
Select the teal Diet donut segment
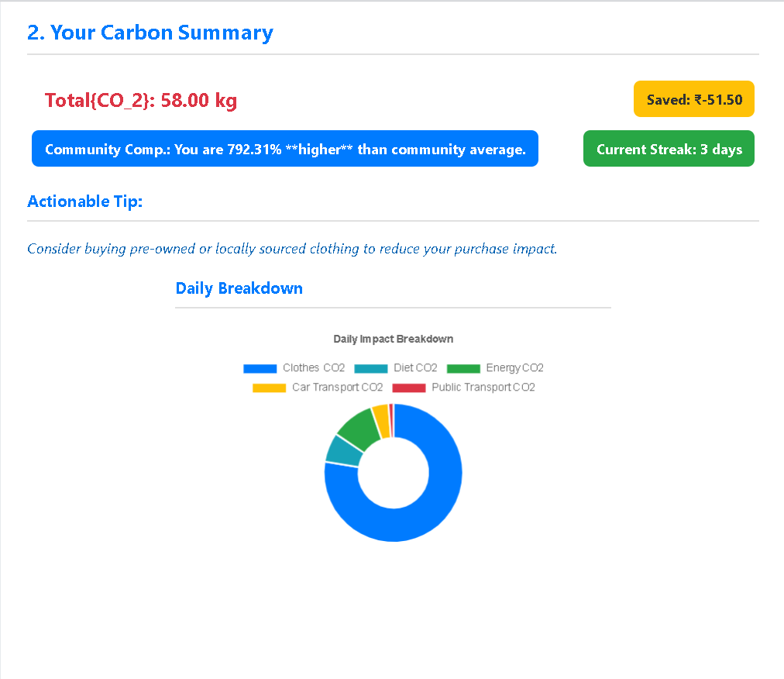tap(344, 450)
